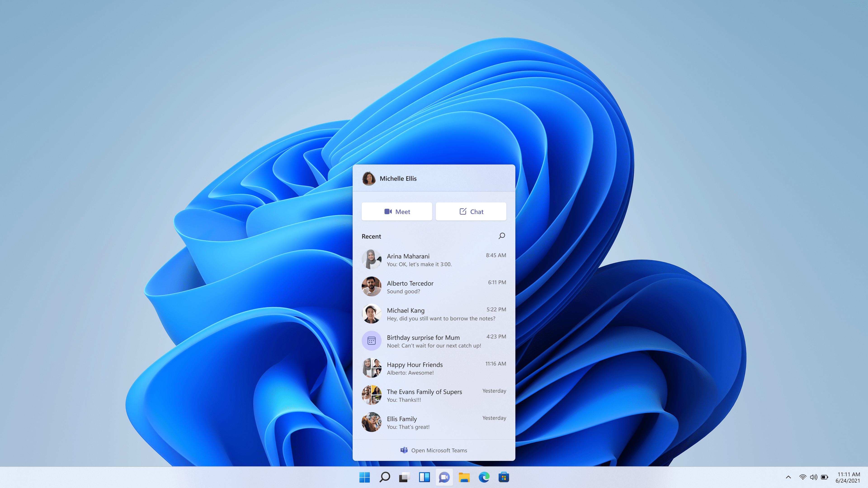The width and height of the screenshot is (868, 488).
Task: Open the Ellis Family conversation
Action: point(434,422)
